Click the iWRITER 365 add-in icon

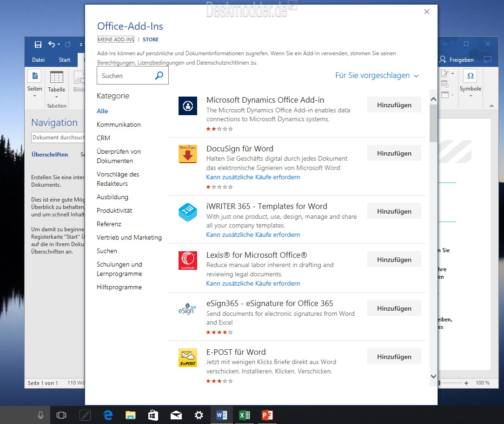(188, 212)
